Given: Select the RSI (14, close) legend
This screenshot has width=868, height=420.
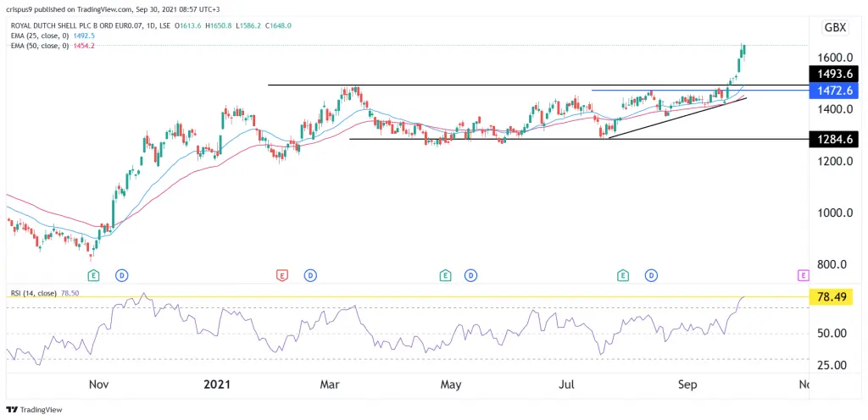Looking at the screenshot, I should [x=33, y=294].
